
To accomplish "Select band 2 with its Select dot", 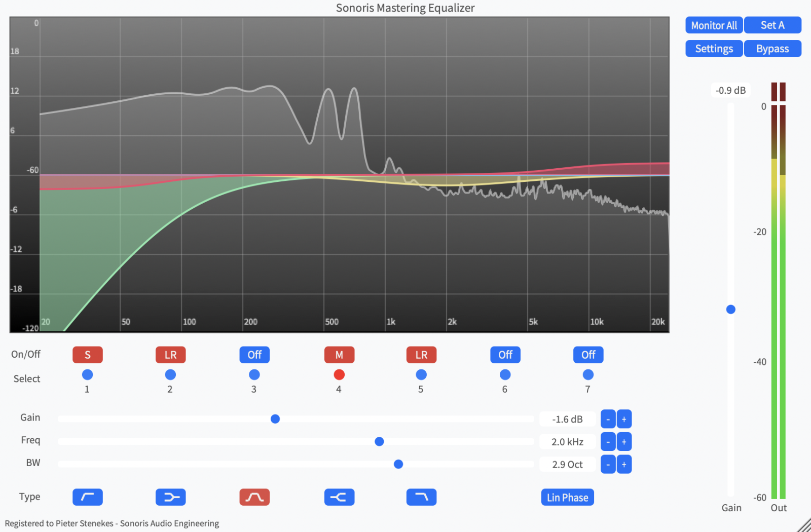I will click(x=170, y=375).
